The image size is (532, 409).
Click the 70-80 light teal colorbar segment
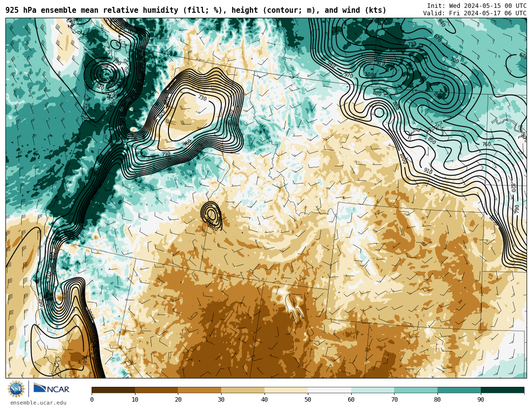pos(416,390)
